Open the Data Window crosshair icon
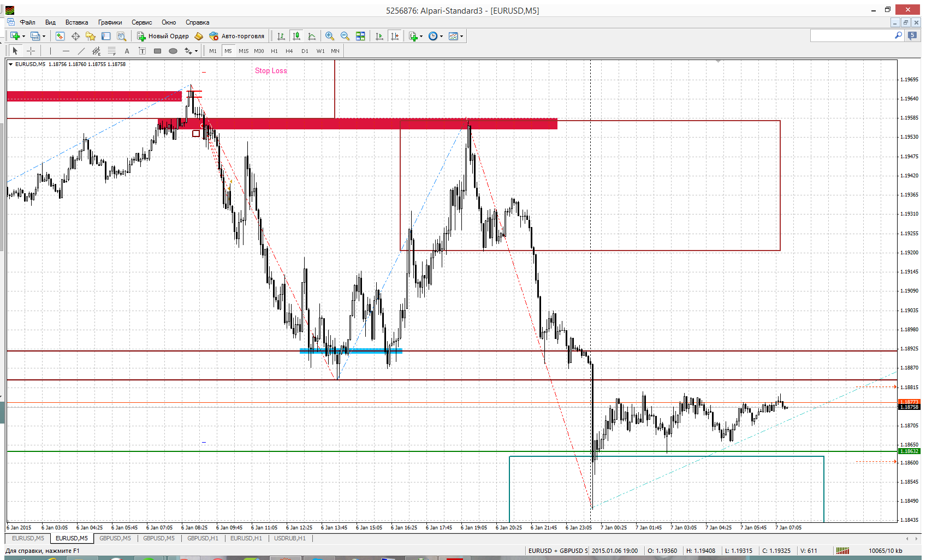Image resolution: width=926 pixels, height=560 pixels. coord(75,36)
